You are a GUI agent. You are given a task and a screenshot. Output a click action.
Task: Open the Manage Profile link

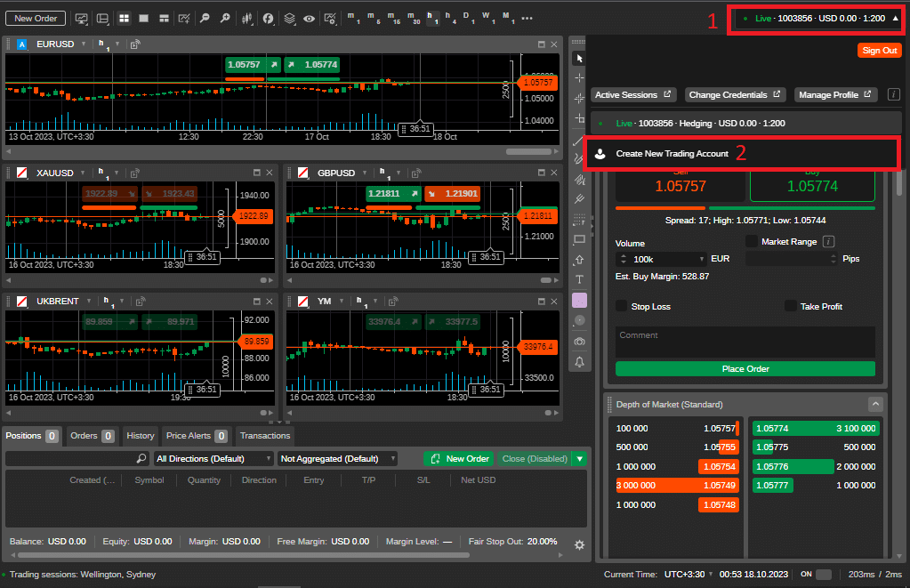click(x=834, y=94)
